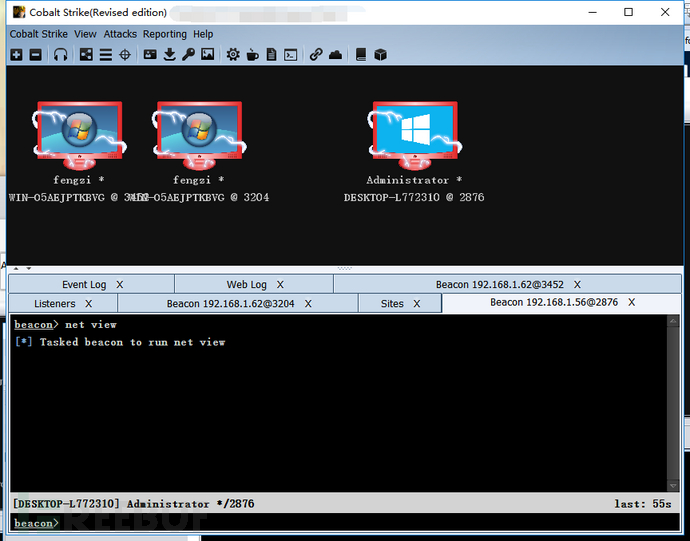
Task: Open help via the book icon
Action: pyautogui.click(x=361, y=55)
